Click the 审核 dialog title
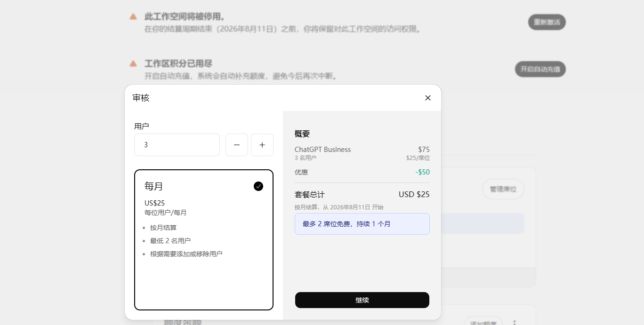This screenshot has height=325, width=644. click(141, 98)
